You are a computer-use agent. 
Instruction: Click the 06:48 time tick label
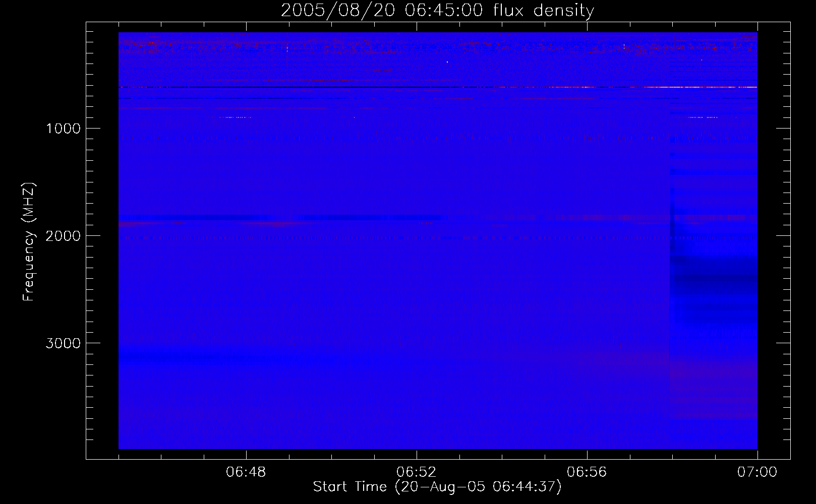click(x=246, y=472)
